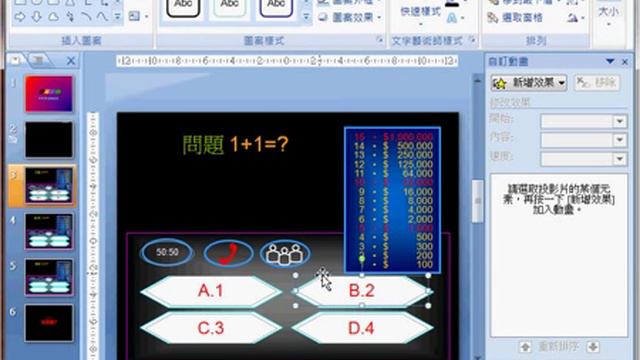This screenshot has height=360, width=640.
Task: Click the question title 問題 1+1=?
Action: (235, 144)
